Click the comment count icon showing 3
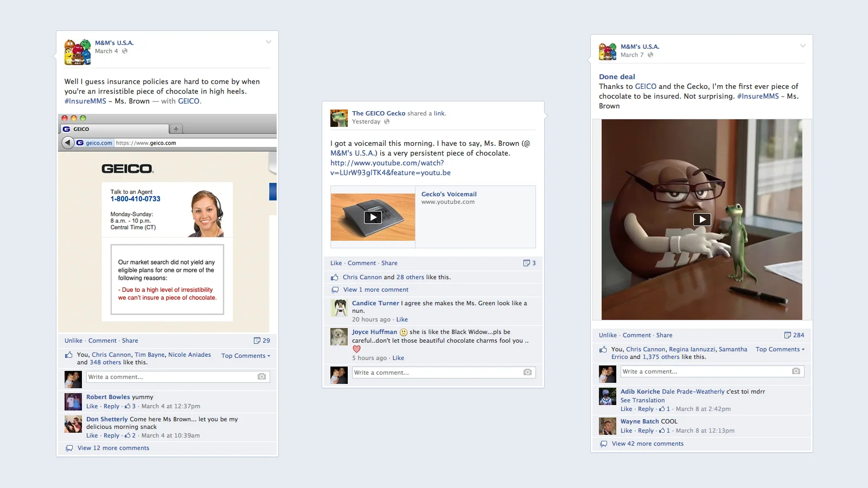This screenshot has height=488, width=868. click(x=527, y=263)
